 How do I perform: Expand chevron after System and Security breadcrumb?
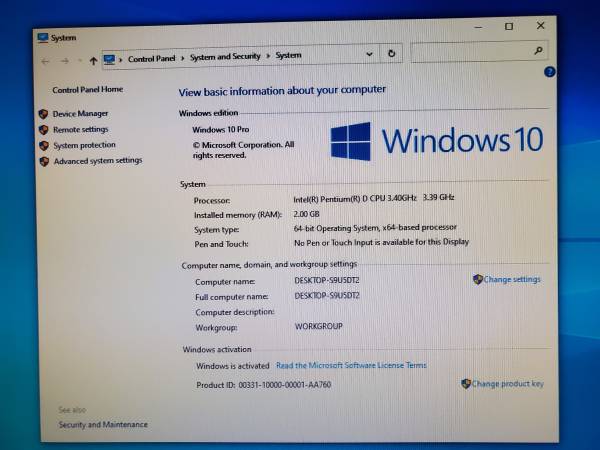point(267,56)
